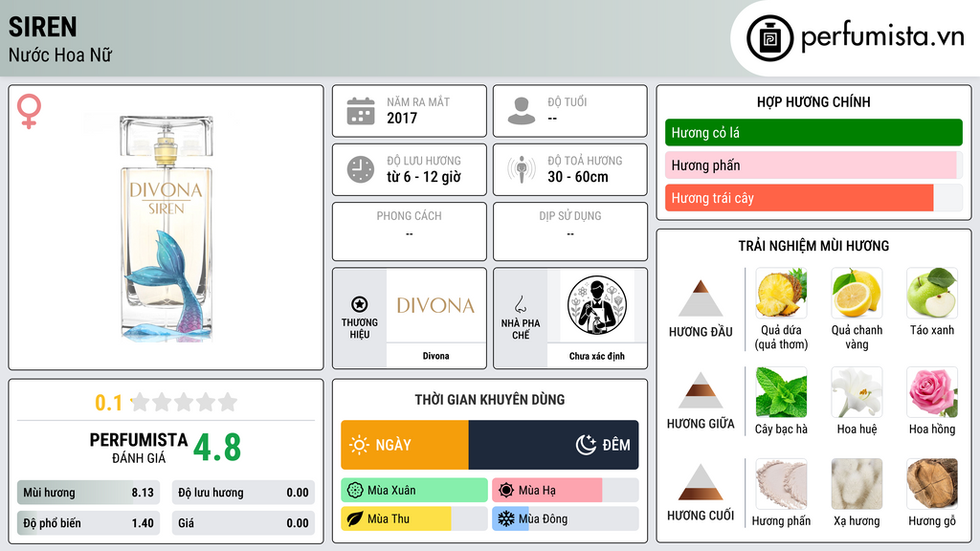The image size is (980, 551).
Task: Select the yellow lemon note image
Action: tap(857, 293)
